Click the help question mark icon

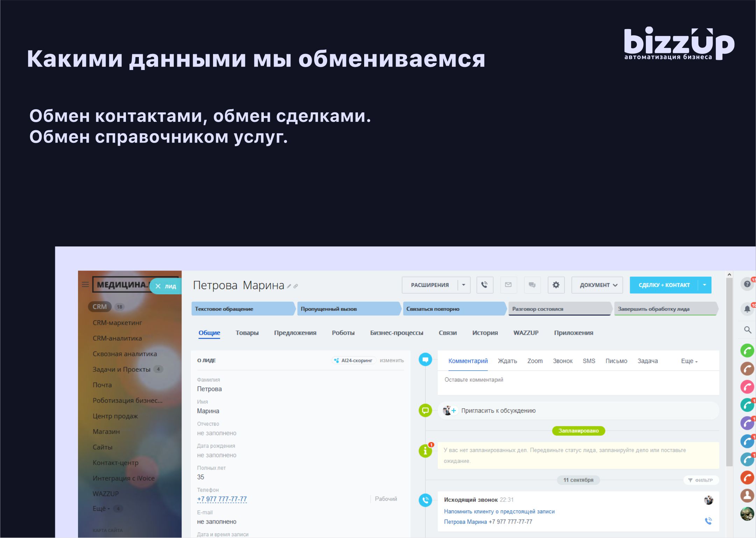747,284
